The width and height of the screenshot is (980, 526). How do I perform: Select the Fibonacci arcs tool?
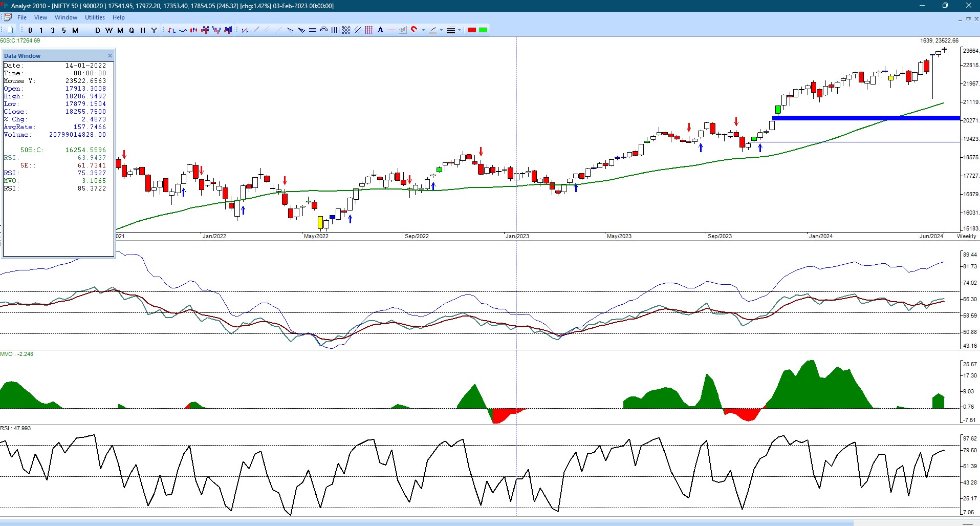point(323,30)
